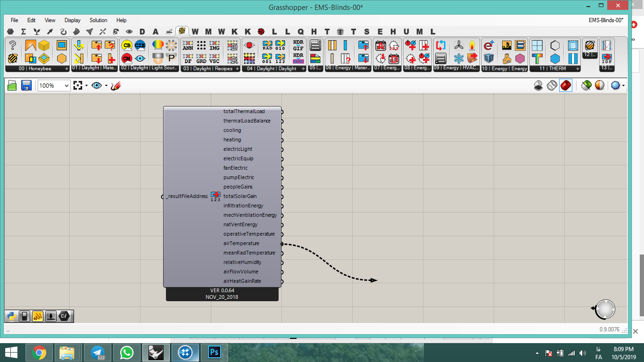
Task: Toggle preview selected objects only
Action: (586, 85)
